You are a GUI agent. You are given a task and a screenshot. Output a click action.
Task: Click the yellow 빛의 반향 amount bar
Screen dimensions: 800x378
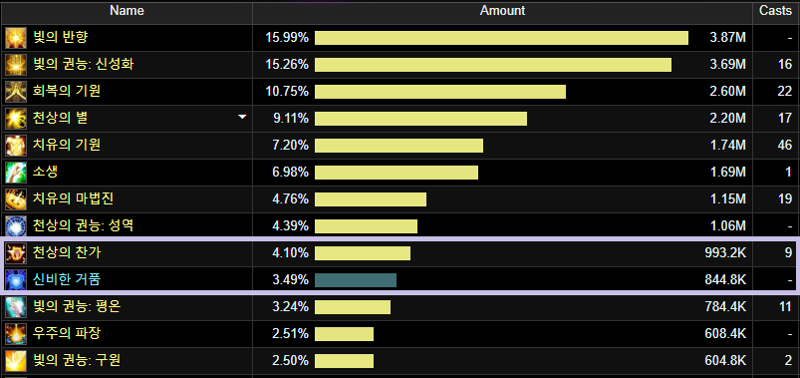pos(502,38)
